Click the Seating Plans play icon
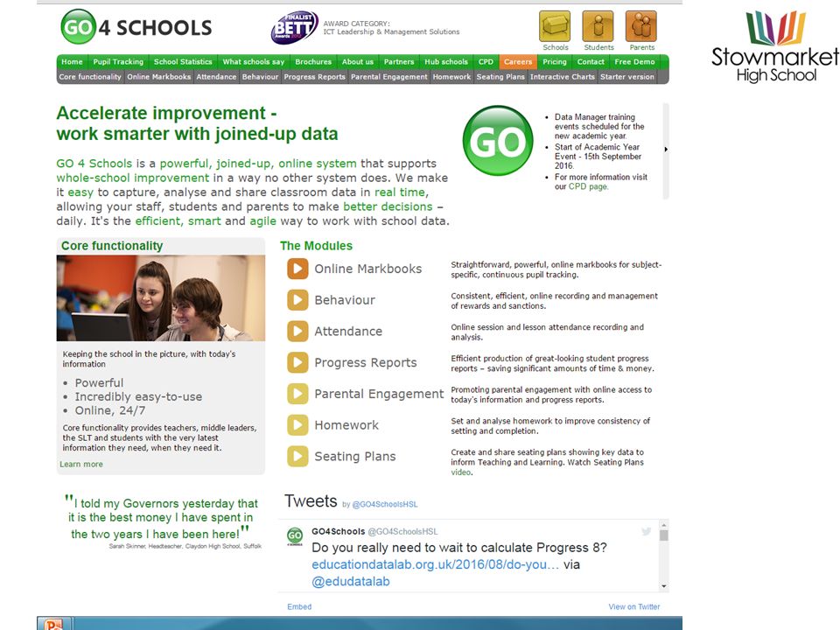 pos(297,456)
